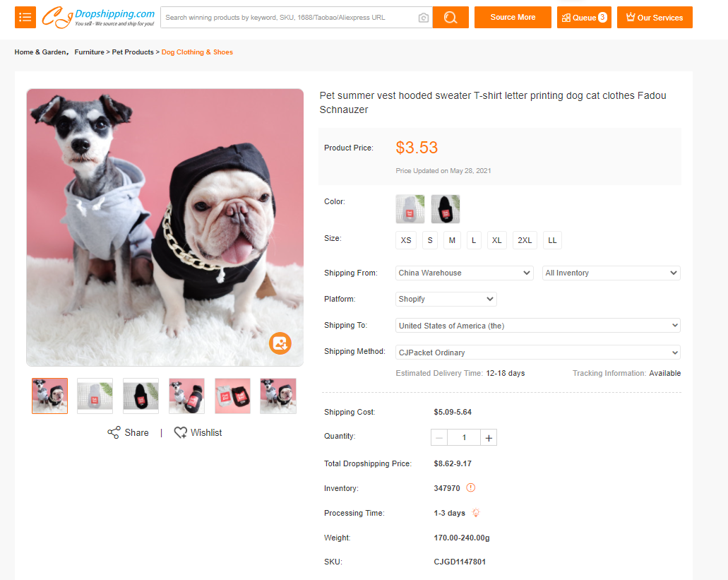Go to Pet Products breadcrumb

point(133,52)
